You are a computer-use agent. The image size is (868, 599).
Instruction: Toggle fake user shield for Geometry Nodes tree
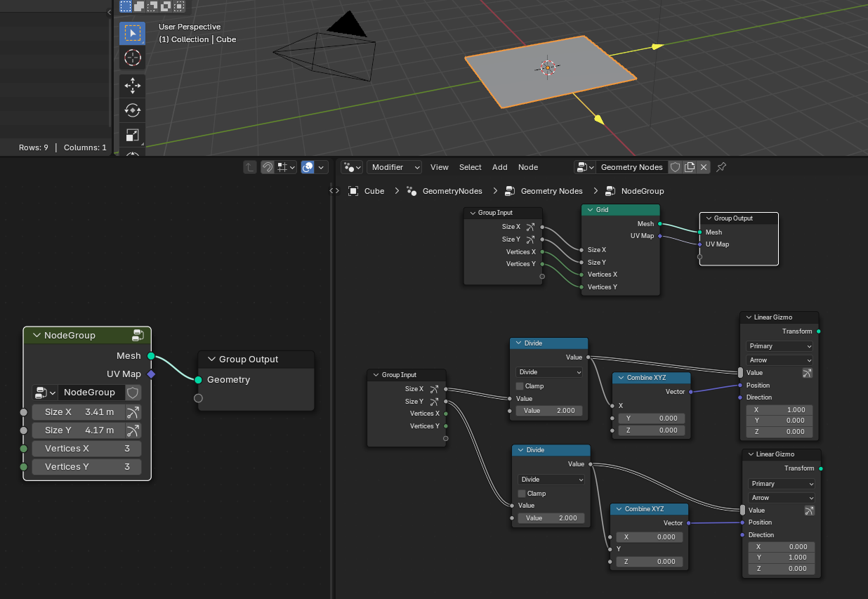(675, 167)
